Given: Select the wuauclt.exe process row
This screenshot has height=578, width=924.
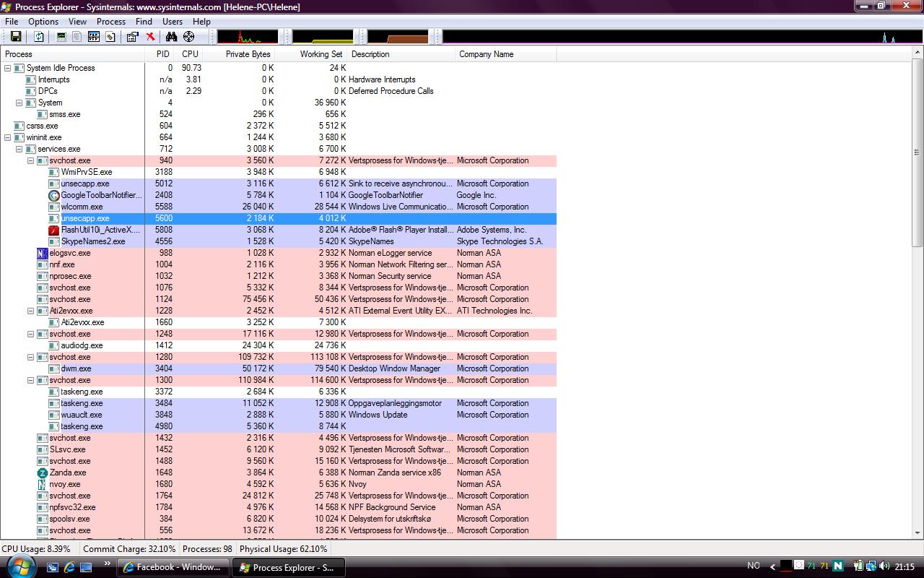Looking at the screenshot, I should tap(279, 415).
